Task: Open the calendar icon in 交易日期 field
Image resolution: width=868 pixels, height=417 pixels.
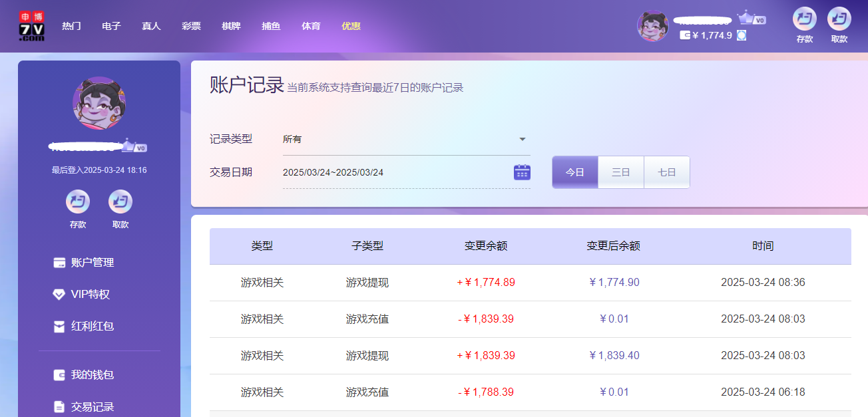Action: coord(522,172)
